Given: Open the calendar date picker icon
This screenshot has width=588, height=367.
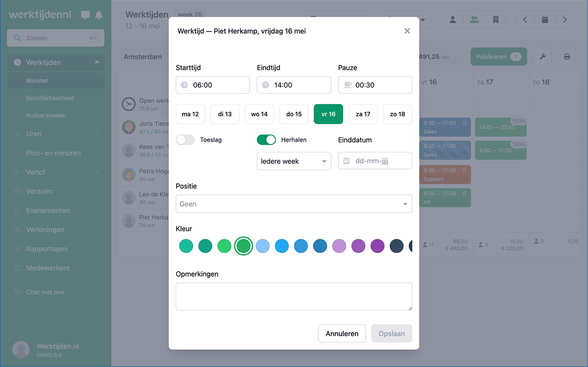Looking at the screenshot, I should 545,20.
